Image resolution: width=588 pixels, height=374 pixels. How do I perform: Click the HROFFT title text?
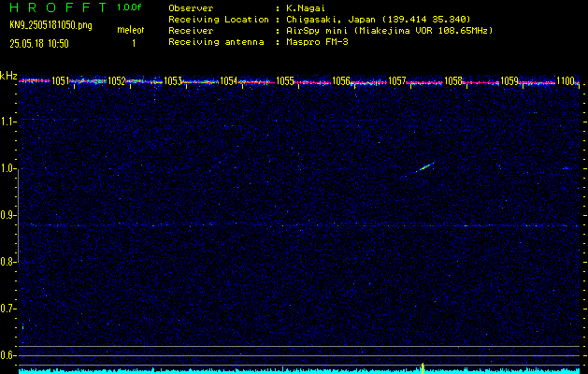(x=58, y=7)
